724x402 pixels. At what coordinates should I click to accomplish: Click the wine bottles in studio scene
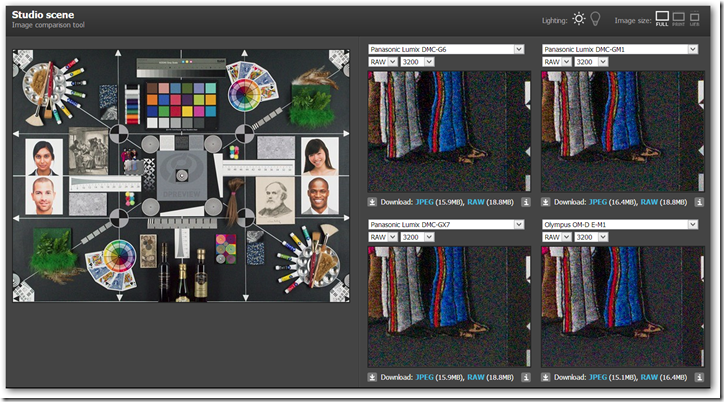click(183, 273)
